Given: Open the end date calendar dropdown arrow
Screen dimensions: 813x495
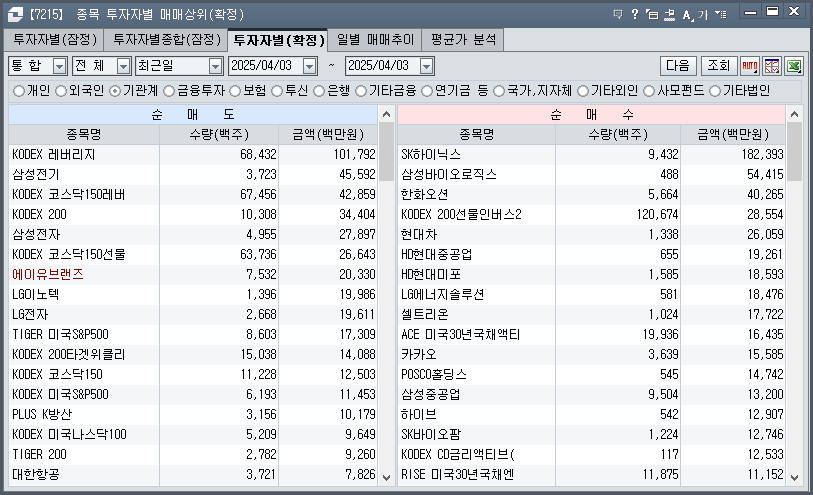Looking at the screenshot, I should 426,66.
